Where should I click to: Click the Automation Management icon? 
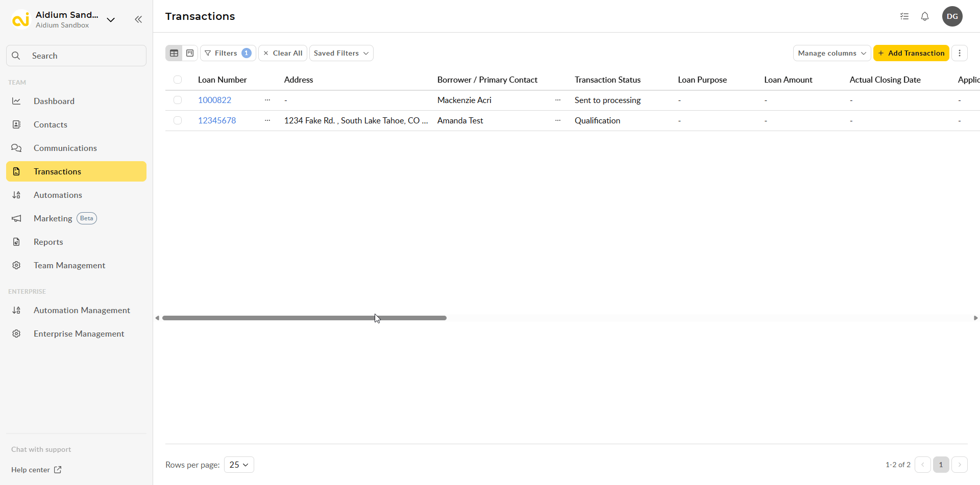[16, 310]
